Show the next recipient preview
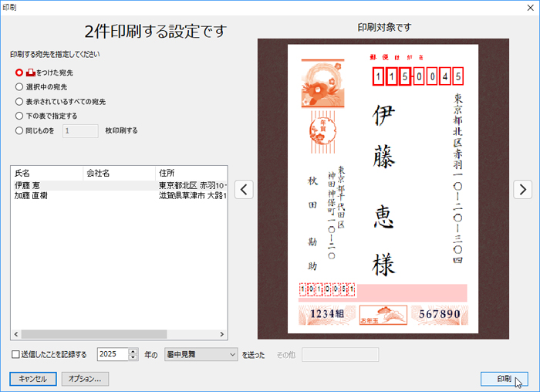Screen dimensions: 540x392 (x=522, y=190)
